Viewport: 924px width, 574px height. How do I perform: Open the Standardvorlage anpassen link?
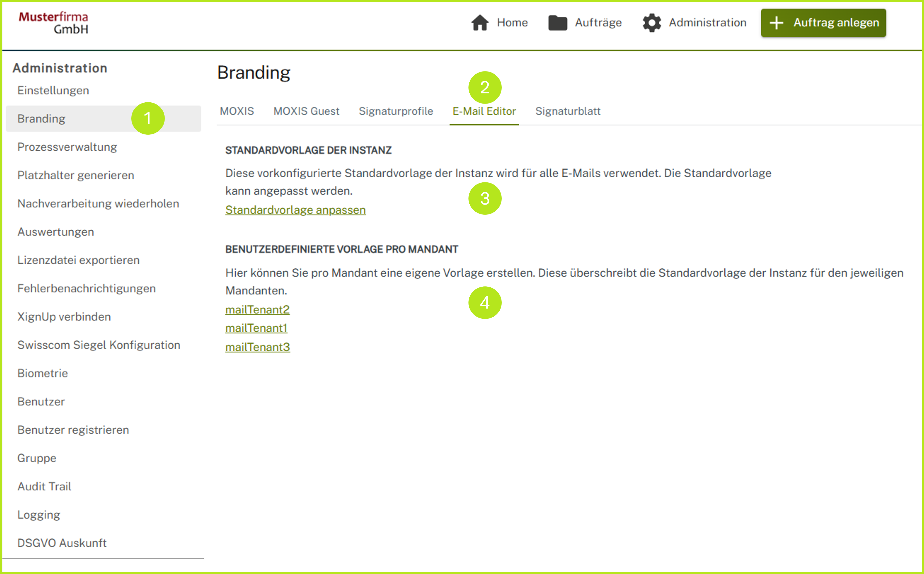pos(295,210)
